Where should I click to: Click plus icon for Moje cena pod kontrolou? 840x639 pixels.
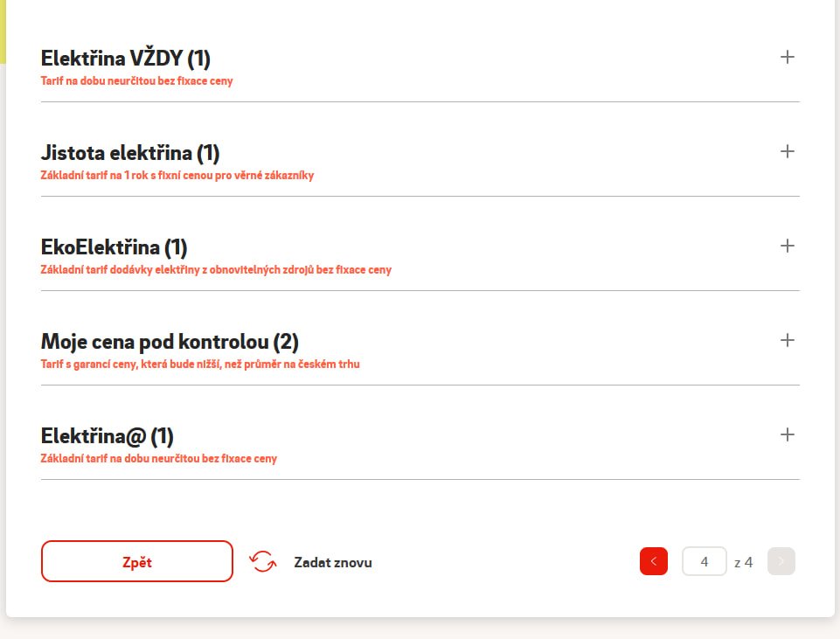pos(787,340)
